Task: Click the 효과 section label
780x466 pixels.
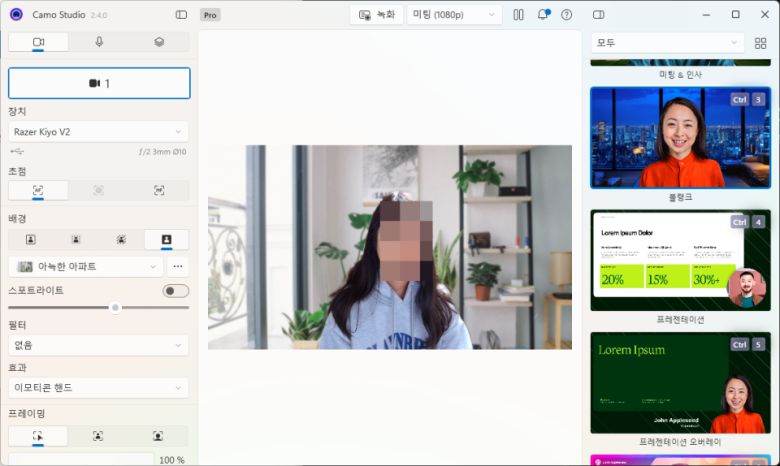Action: pos(17,368)
